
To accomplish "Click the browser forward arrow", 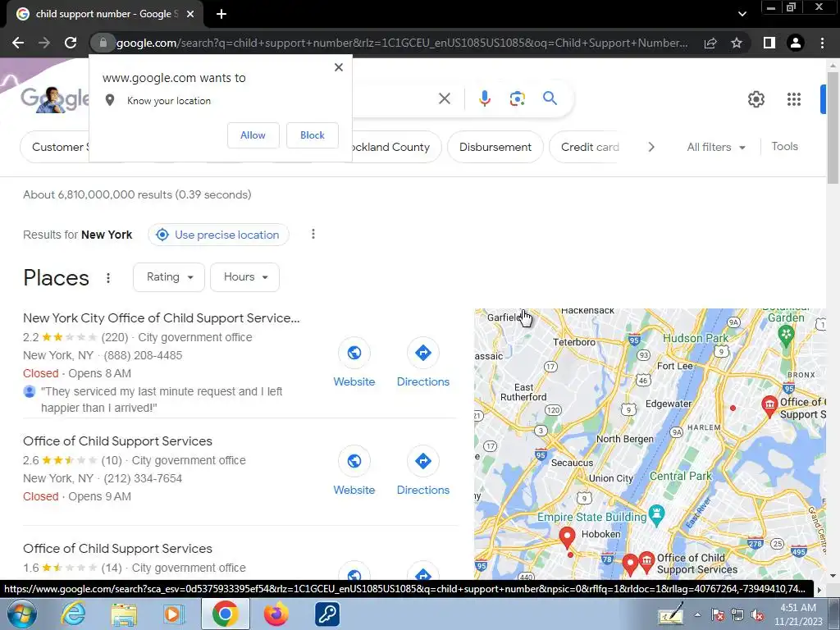I will tap(44, 43).
